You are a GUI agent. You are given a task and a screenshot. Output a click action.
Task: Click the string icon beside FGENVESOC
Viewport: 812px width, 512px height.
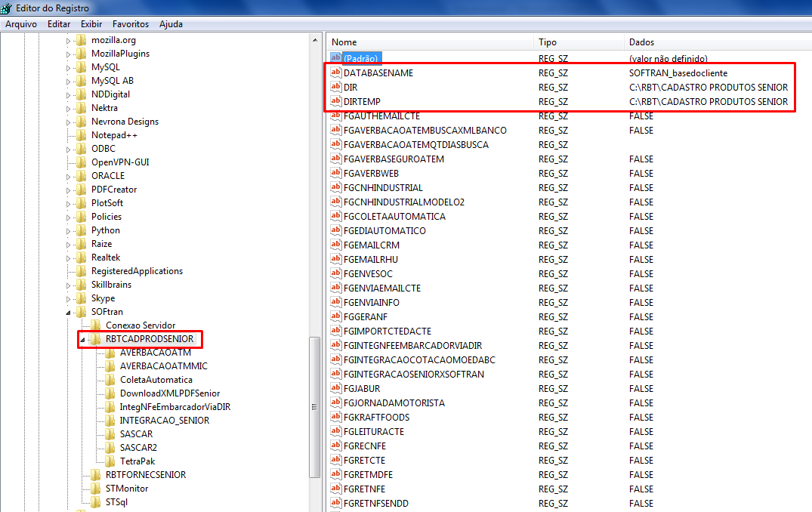pyautogui.click(x=336, y=274)
